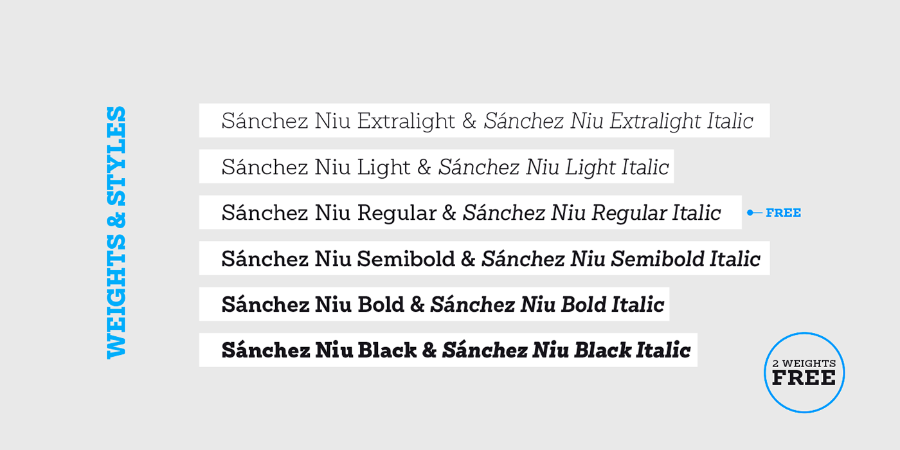Viewport: 900px width, 450px height.
Task: Choose the "Sánchez Niu Black Italic" text
Action: click(x=566, y=351)
